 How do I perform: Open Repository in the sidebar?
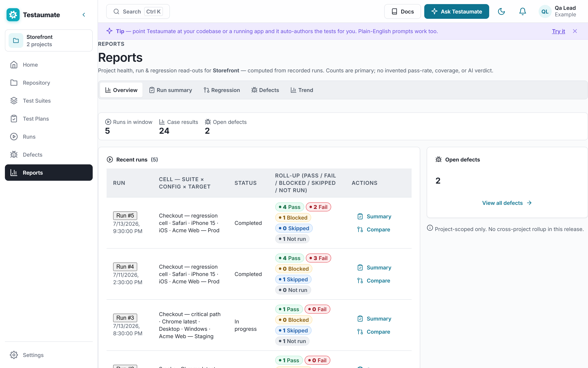point(49,83)
